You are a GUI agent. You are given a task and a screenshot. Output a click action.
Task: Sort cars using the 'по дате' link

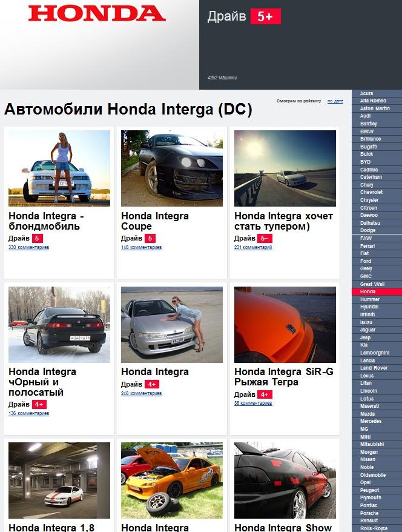[335, 101]
